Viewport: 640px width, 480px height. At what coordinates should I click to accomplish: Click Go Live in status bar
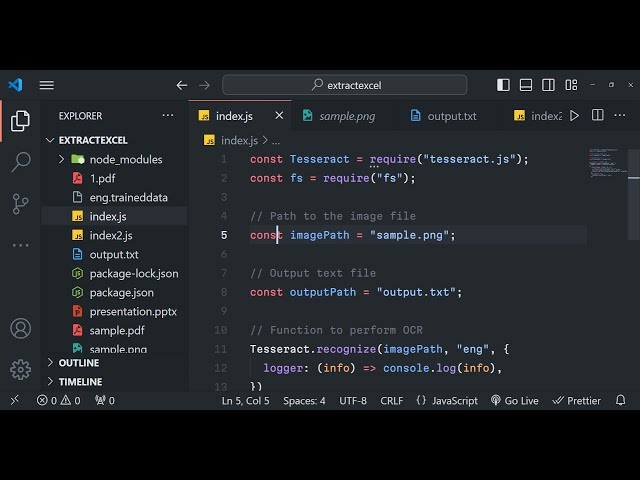click(514, 400)
